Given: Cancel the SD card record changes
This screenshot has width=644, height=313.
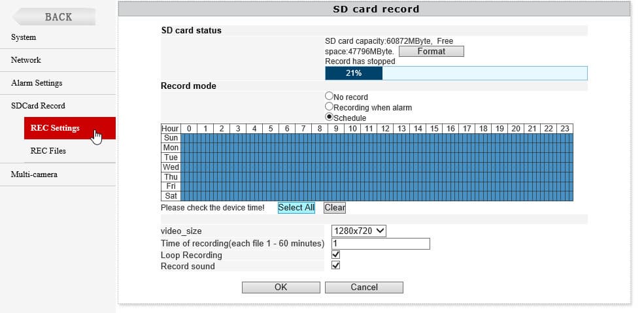Looking at the screenshot, I should pos(364,287).
